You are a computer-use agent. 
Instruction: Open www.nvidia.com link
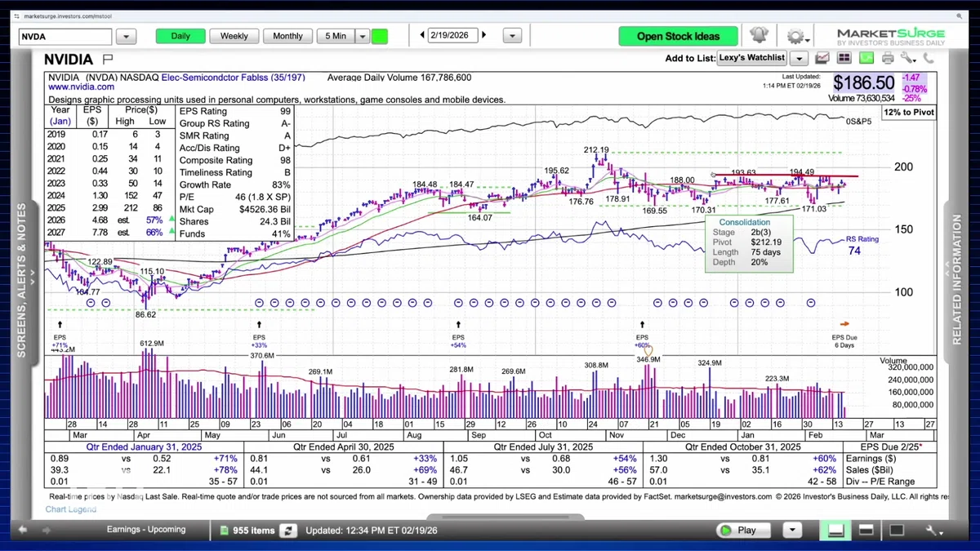tap(81, 87)
